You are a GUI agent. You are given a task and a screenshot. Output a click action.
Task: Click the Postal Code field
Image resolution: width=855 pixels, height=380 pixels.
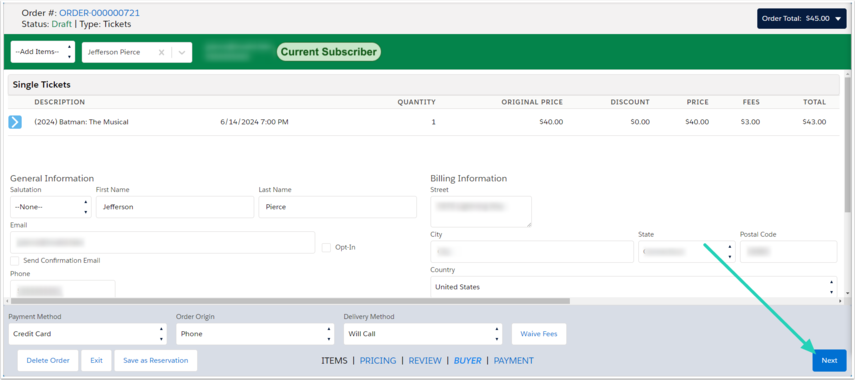[788, 252]
